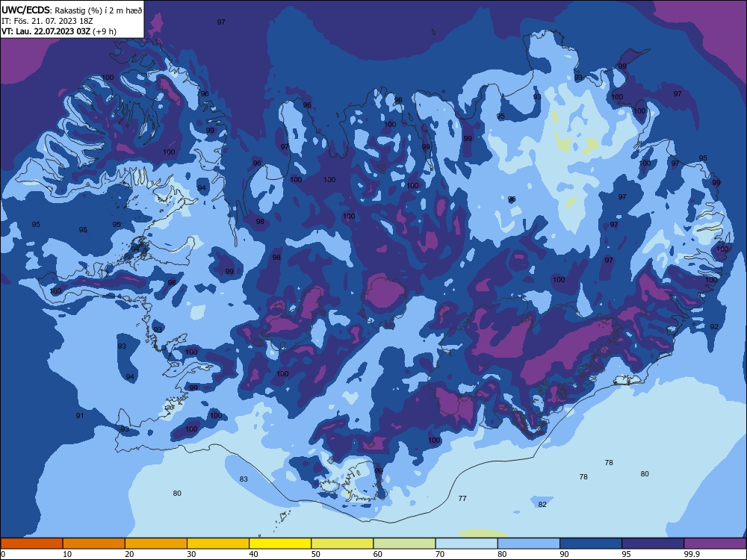Image resolution: width=747 pixels, height=560 pixels.
Task: Click the light blue 70-80 legend swatch
Action: (x=466, y=544)
